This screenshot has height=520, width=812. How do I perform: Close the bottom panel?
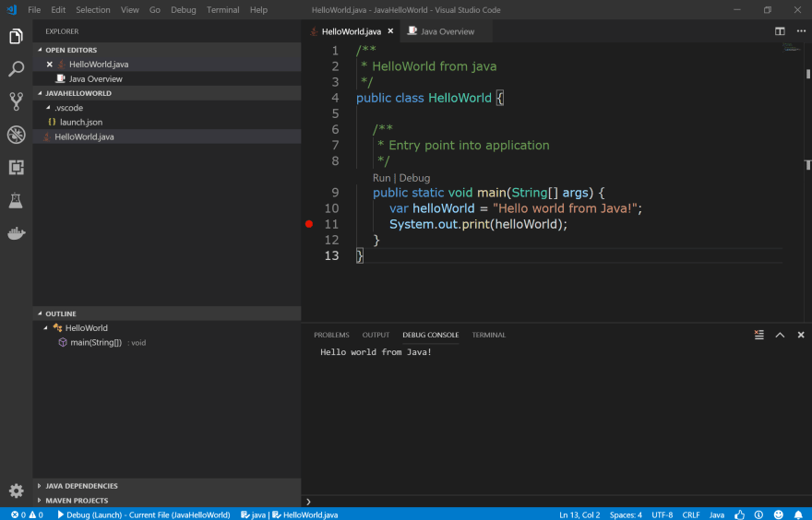pos(801,335)
